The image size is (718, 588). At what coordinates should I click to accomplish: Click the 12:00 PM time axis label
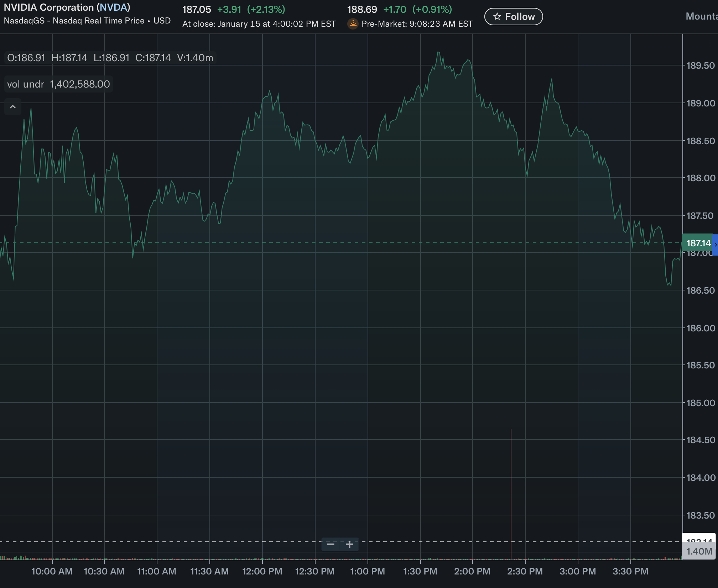click(x=262, y=571)
